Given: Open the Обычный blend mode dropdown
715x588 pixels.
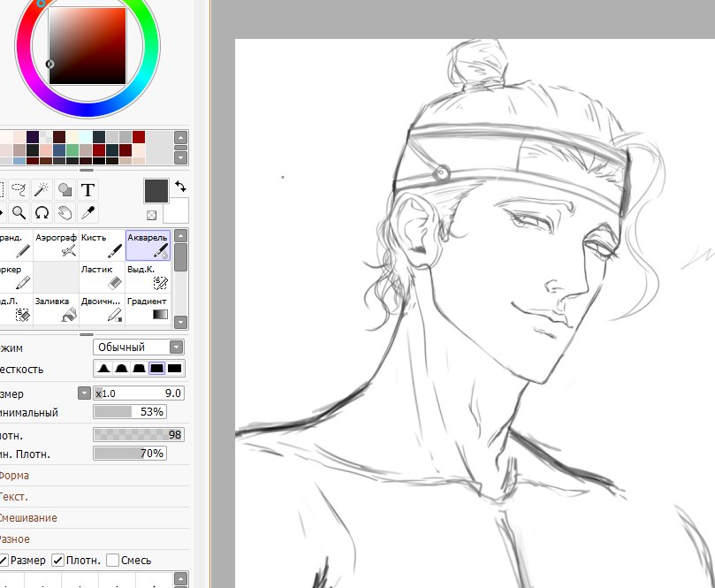Looking at the screenshot, I should [x=139, y=347].
